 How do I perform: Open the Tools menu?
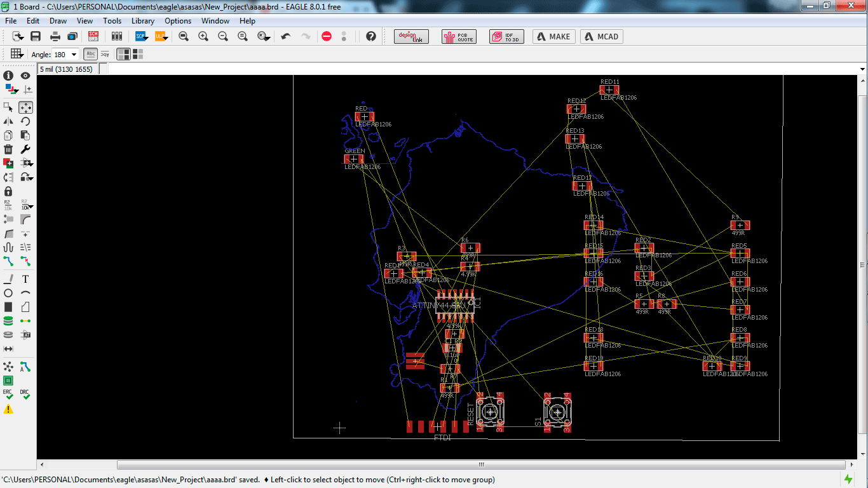point(112,20)
